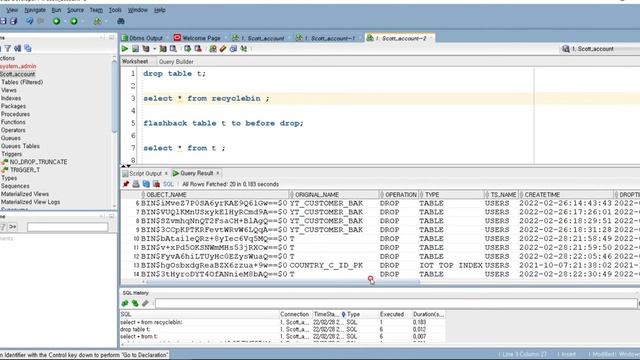This screenshot has height=360, width=640.
Task: Click the green Back navigation icon
Action: [56, 21]
